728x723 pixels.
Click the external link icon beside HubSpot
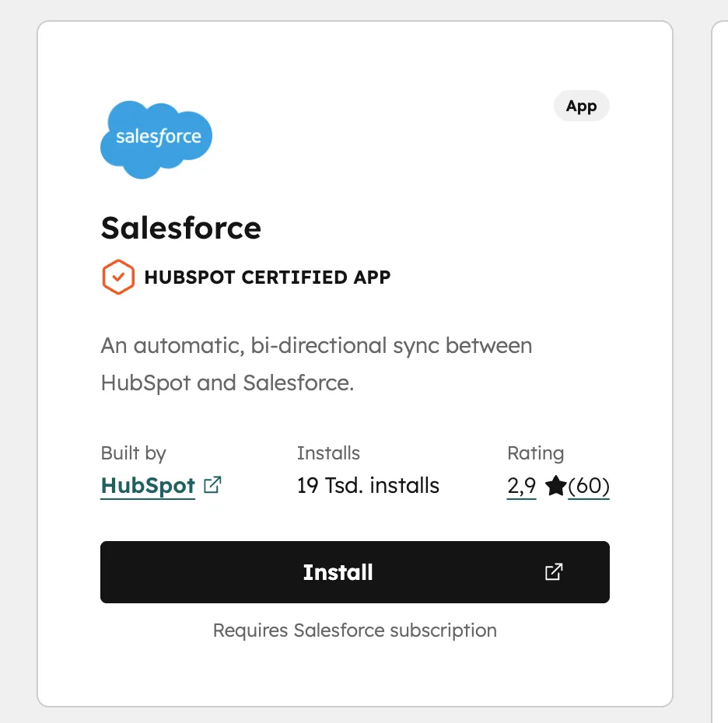(211, 484)
